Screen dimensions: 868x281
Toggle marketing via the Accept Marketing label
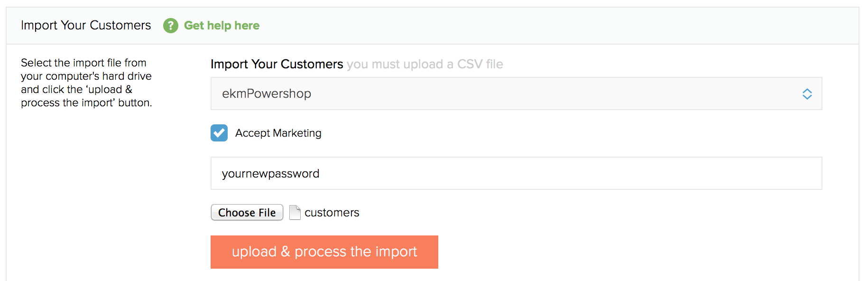click(278, 133)
